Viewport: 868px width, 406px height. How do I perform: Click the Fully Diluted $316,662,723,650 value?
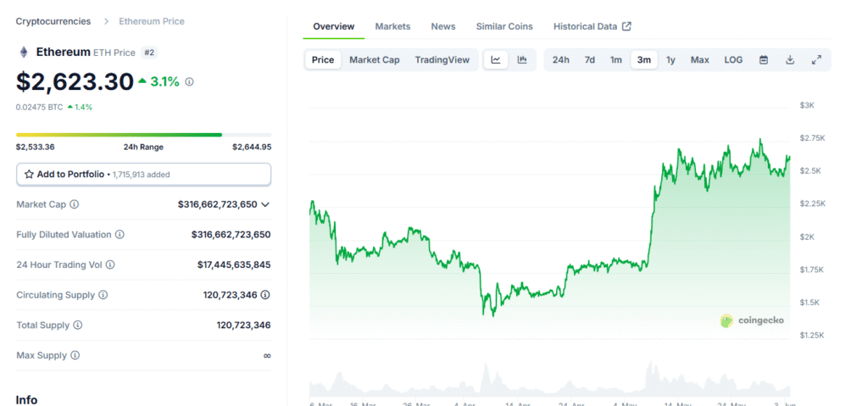click(x=231, y=235)
